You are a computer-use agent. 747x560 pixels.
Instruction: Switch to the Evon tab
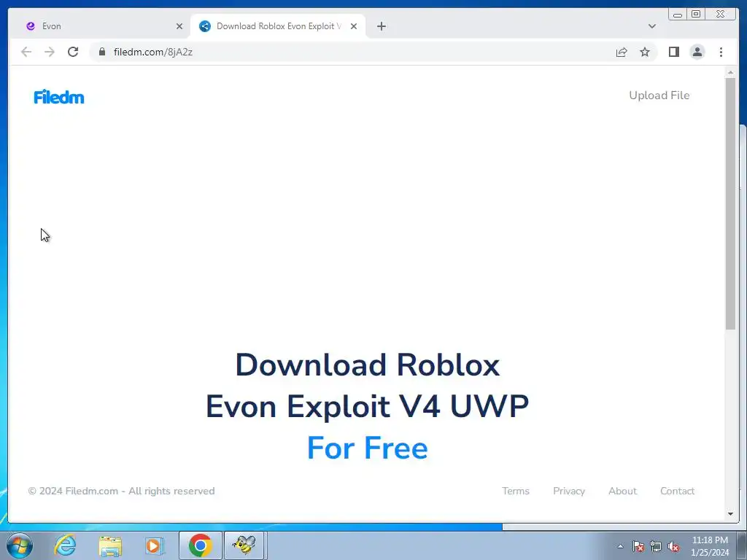click(x=102, y=26)
